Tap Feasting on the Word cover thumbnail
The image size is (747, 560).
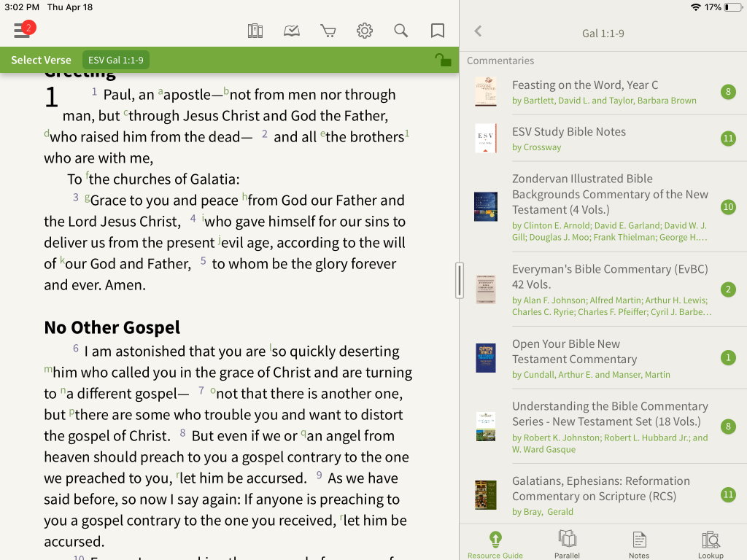pos(485,91)
